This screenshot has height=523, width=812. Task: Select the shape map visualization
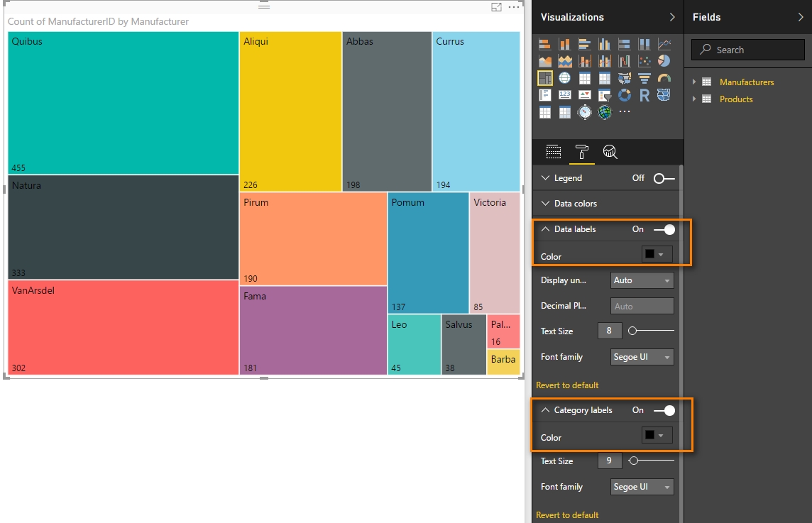point(664,95)
